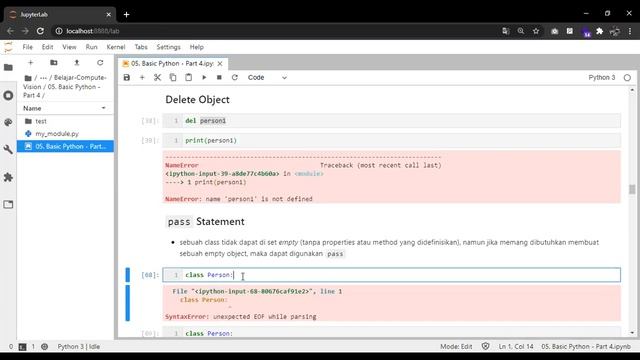Click in the class Person: code cell
Image resolution: width=640 pixels, height=360 pixels.
(x=391, y=275)
